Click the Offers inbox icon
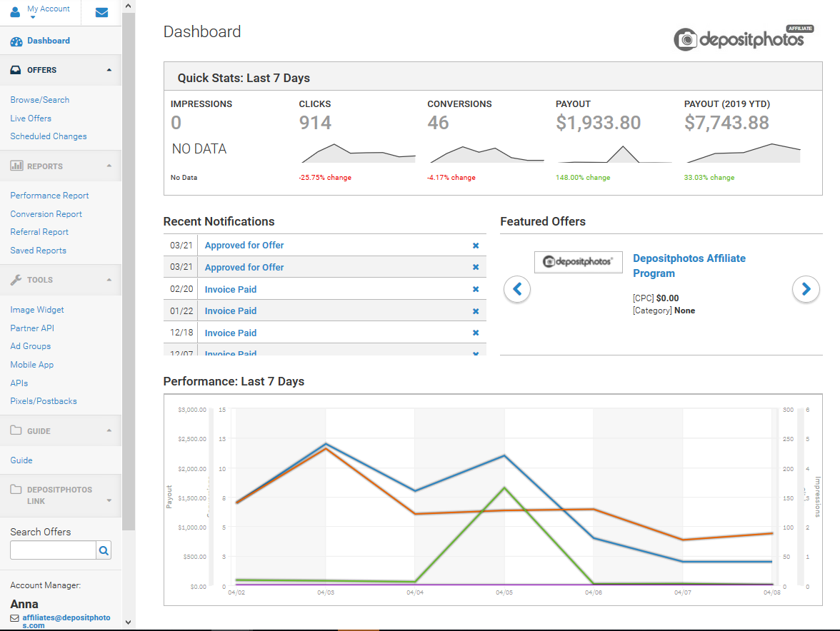This screenshot has height=631, width=840. [16, 70]
